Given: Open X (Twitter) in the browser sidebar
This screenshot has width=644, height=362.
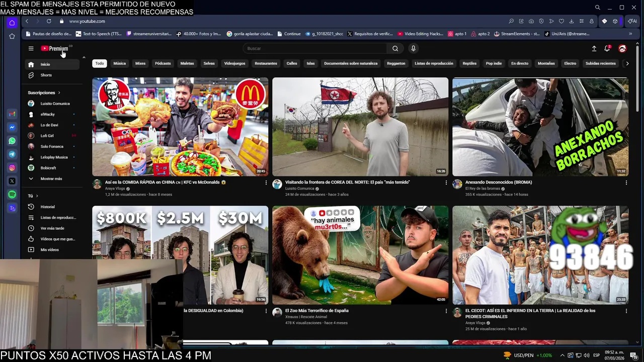Looking at the screenshot, I should click(12, 181).
